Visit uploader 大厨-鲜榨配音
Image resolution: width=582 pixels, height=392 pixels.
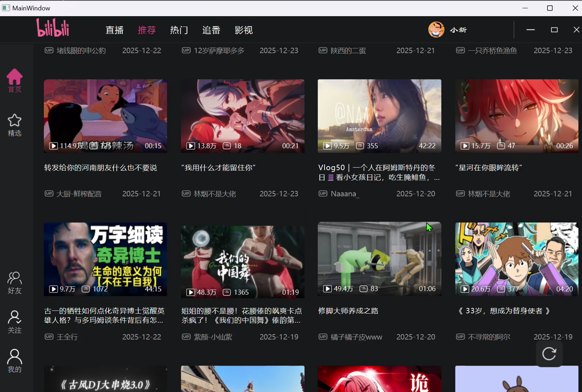[79, 194]
